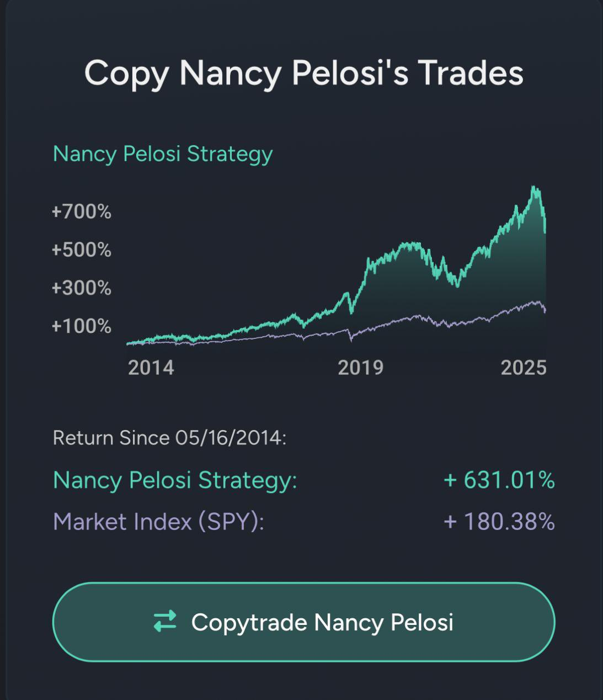
Task: Click the Nancy Pelosi Strategy chart legend label
Action: pyautogui.click(x=163, y=153)
